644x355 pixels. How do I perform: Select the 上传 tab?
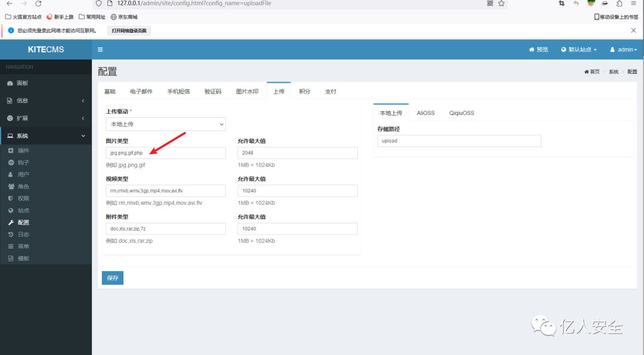[x=279, y=92]
